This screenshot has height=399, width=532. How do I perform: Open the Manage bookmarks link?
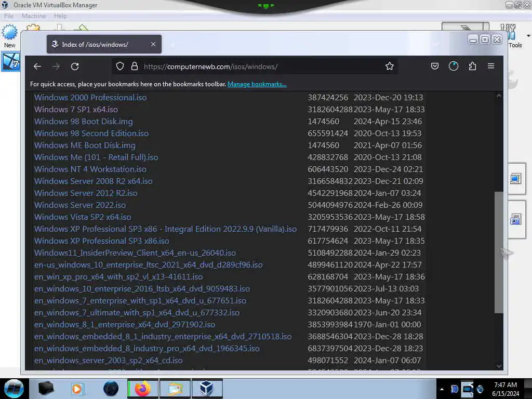point(257,84)
